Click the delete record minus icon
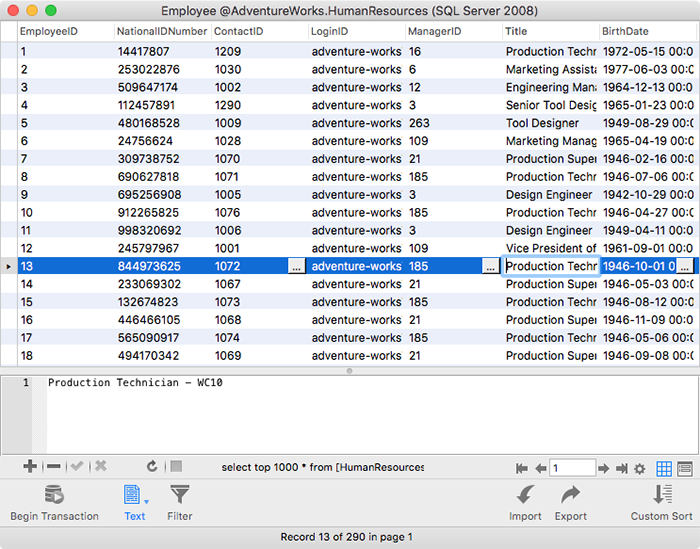 [54, 467]
